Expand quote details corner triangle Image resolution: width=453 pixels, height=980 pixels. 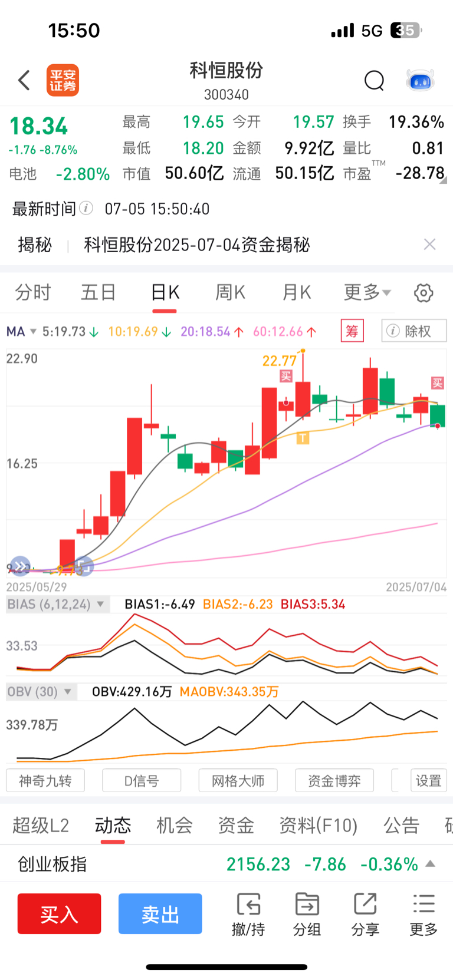443,180
